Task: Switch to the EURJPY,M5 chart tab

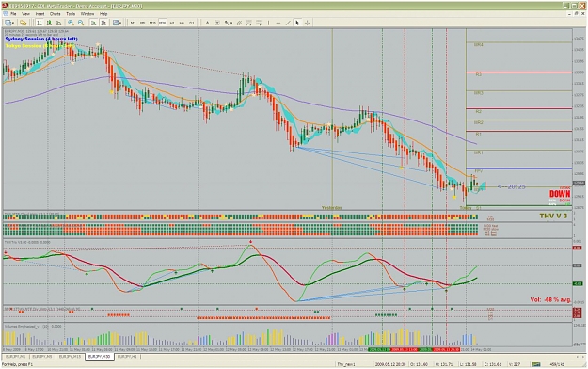Action: pyautogui.click(x=42, y=356)
